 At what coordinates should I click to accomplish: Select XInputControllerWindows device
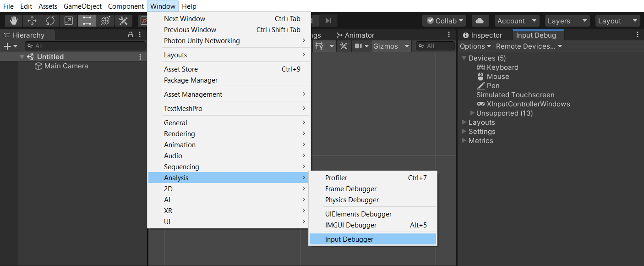pyautogui.click(x=528, y=104)
